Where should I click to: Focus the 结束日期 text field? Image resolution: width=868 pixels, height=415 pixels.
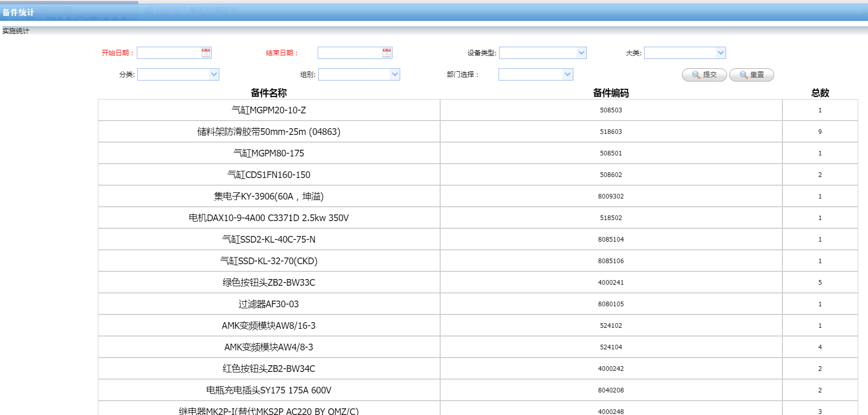tap(349, 53)
